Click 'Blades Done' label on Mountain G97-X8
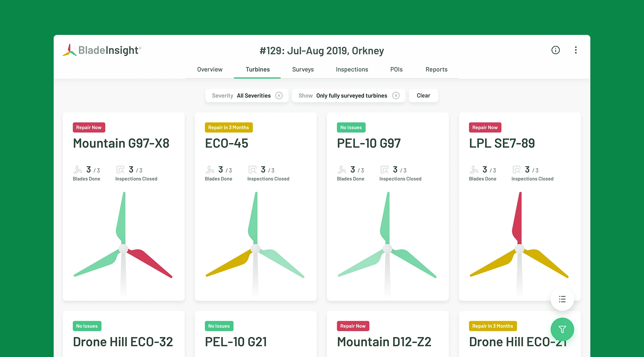Image resolution: width=644 pixels, height=357 pixels. [87, 179]
